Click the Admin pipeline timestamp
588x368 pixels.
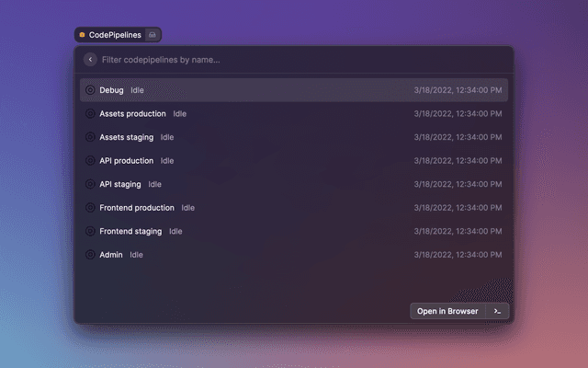(458, 255)
